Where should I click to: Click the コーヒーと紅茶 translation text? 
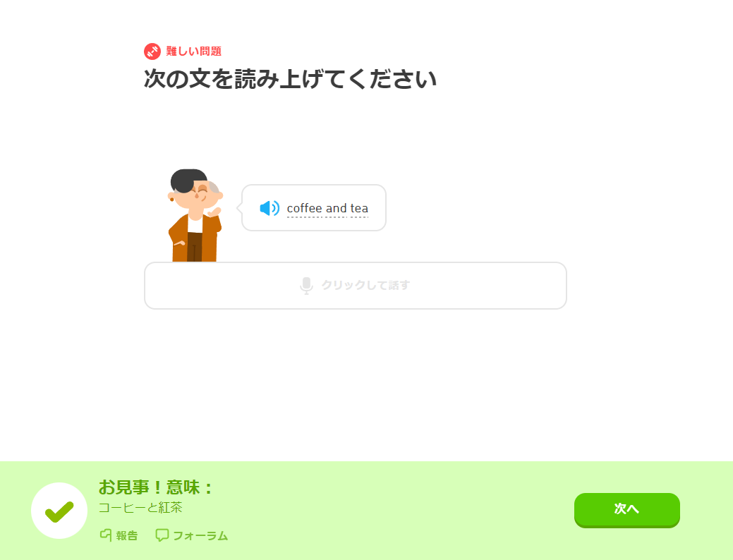click(140, 508)
